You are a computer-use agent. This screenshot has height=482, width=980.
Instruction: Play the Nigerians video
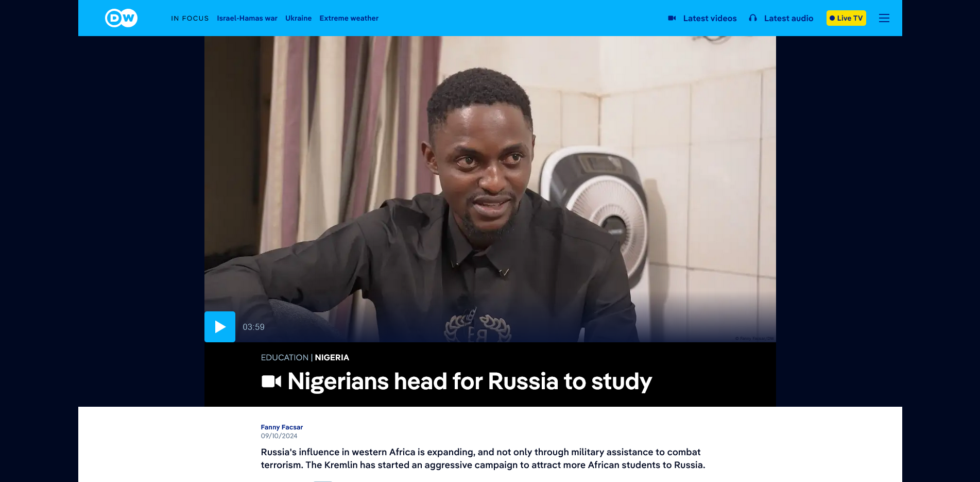point(220,327)
